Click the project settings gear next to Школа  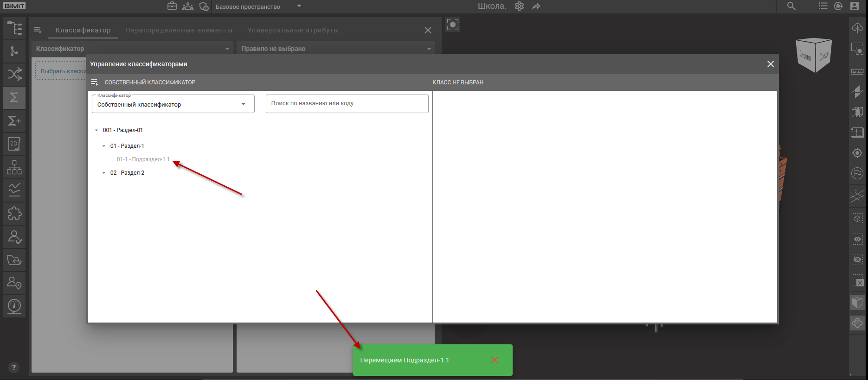point(519,6)
